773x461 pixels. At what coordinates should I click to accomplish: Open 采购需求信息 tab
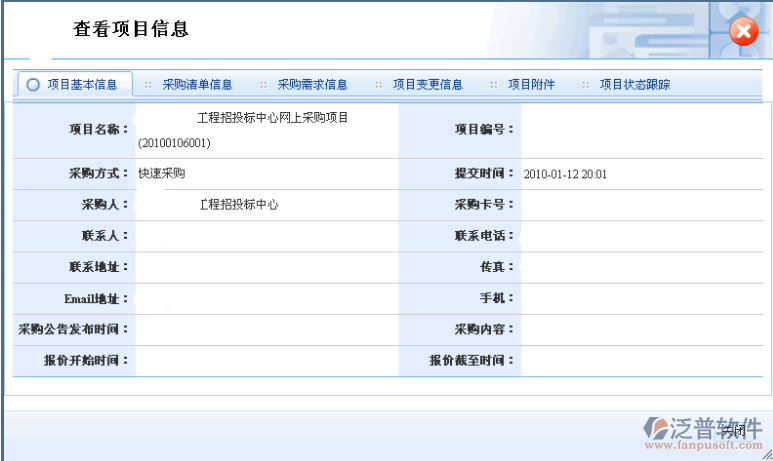pyautogui.click(x=312, y=85)
